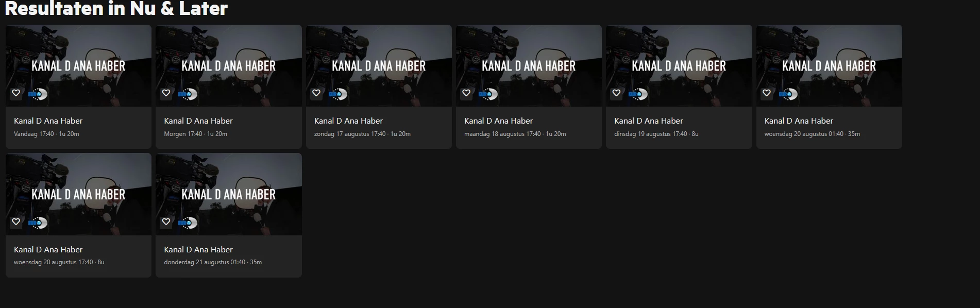This screenshot has height=308, width=980.
Task: Click 'woensdag 20 augustus 17:40 · 8u' text
Action: point(59,262)
